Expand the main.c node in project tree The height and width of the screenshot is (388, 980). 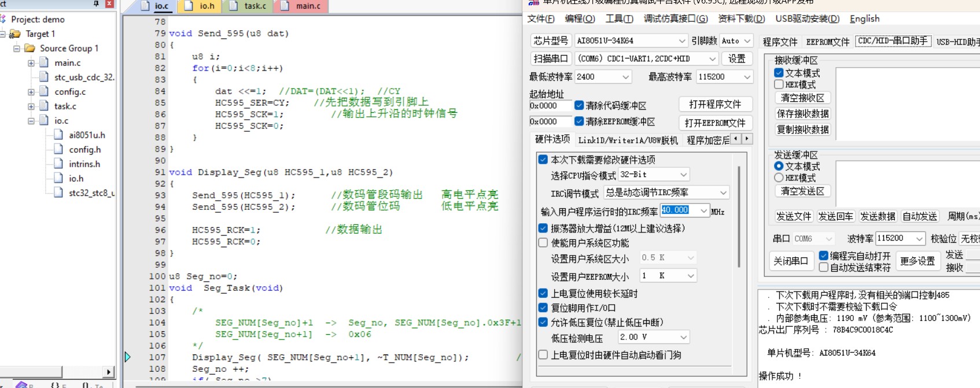(x=31, y=63)
